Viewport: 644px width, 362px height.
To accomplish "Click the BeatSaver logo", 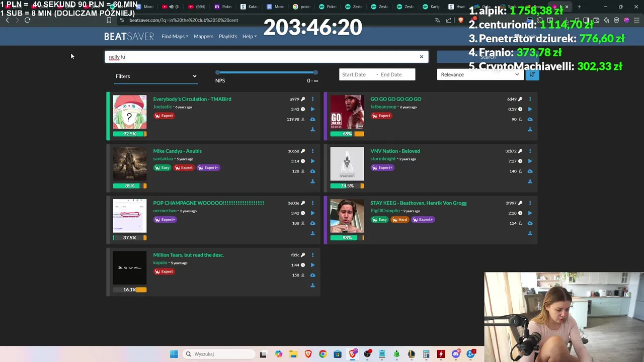I will pos(129,36).
